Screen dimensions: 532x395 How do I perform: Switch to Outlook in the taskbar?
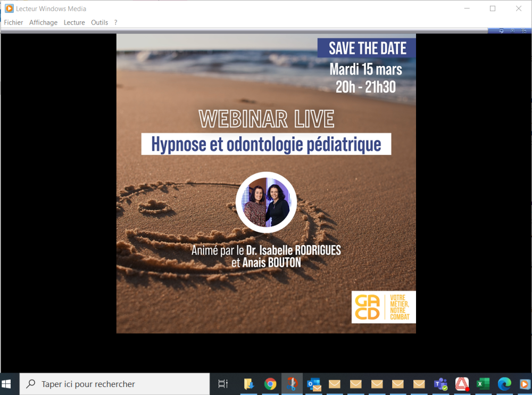[313, 384]
